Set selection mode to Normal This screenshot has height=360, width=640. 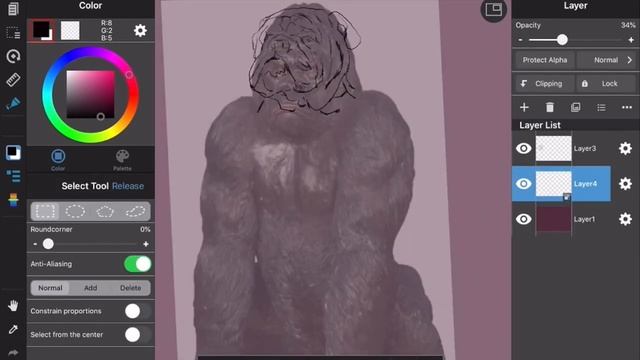pyautogui.click(x=50, y=288)
